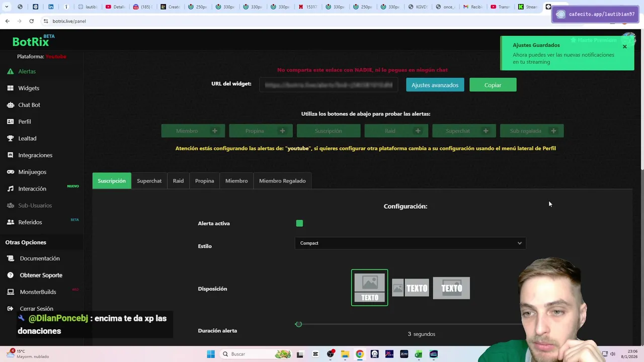Click the MonsterBuilds computer icon
The image size is (644, 362).
coord(10,292)
